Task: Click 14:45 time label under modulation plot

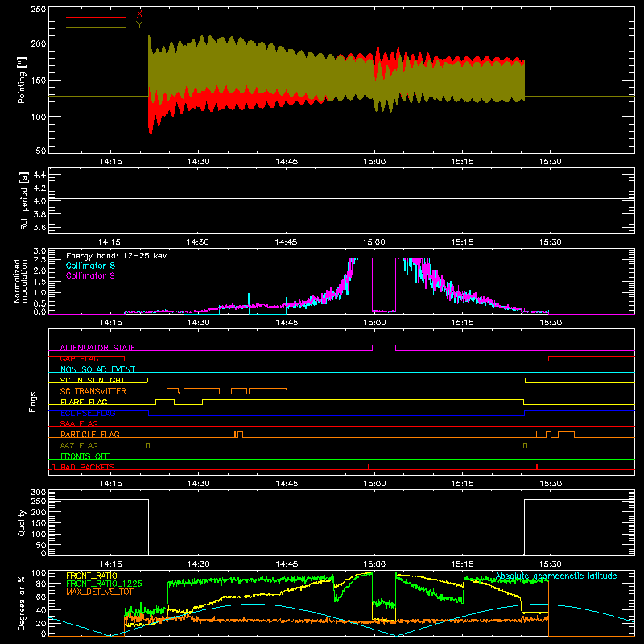Action: (x=287, y=323)
